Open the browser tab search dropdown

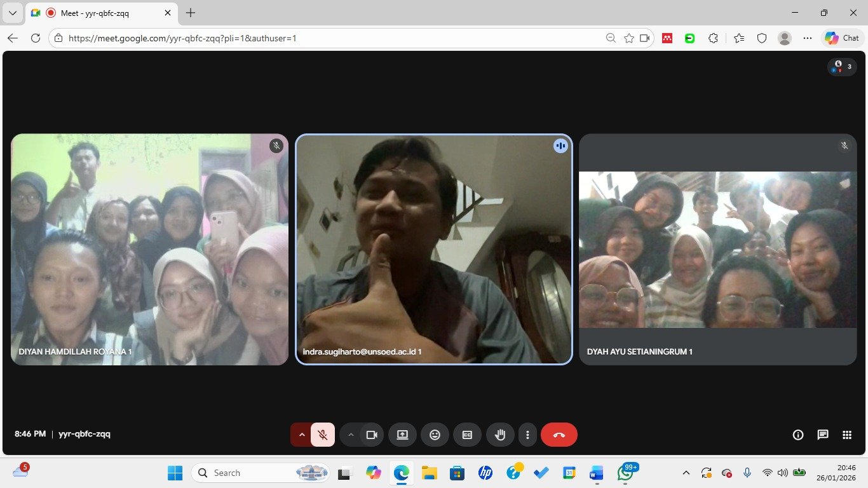[x=12, y=13]
